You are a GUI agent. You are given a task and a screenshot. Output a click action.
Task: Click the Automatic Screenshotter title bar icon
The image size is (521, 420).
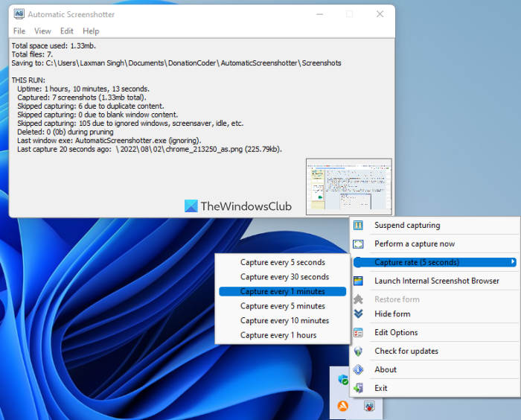[x=19, y=14]
